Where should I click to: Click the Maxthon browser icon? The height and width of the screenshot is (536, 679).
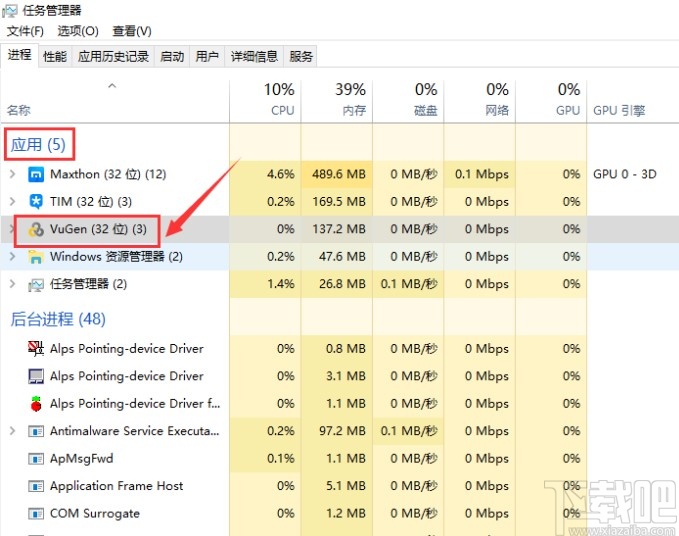[x=36, y=174]
